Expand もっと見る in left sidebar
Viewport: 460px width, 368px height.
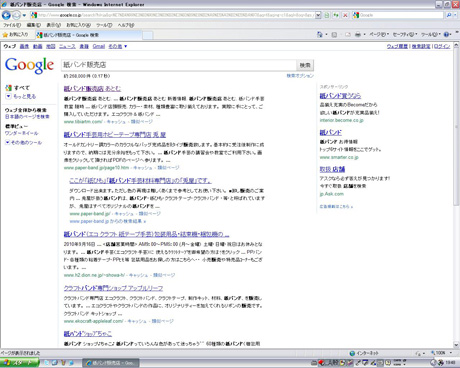(21, 96)
